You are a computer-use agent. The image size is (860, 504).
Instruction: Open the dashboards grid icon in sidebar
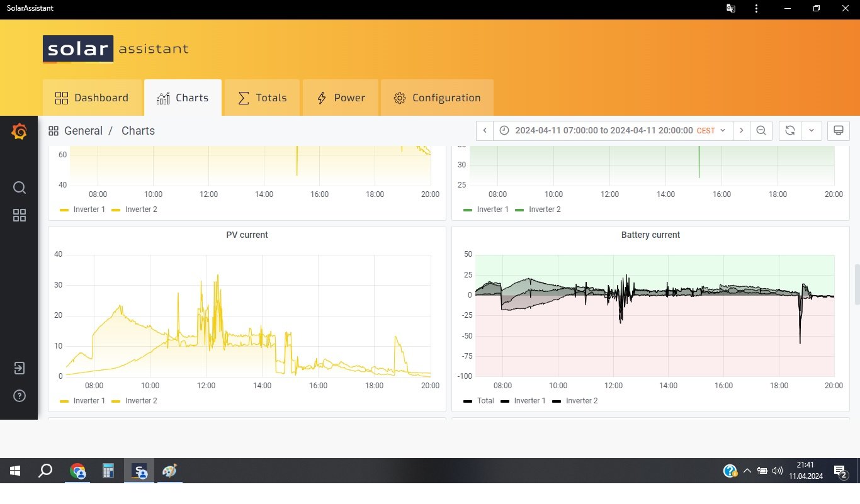click(19, 216)
